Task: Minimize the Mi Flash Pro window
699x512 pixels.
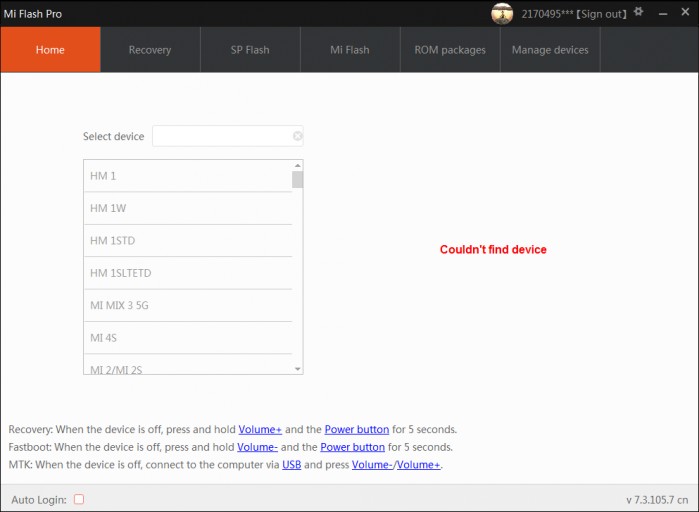Action: (x=663, y=14)
